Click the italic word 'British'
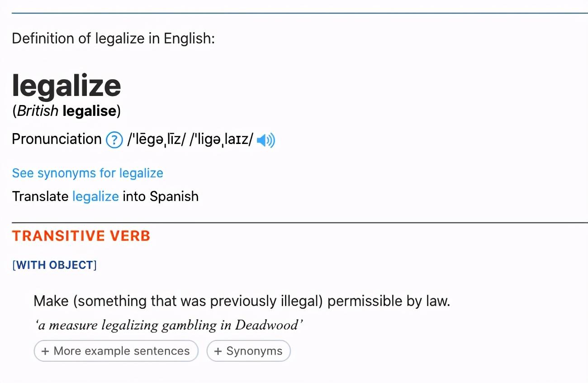Viewport: 588px width, 383px height. pyautogui.click(x=38, y=111)
